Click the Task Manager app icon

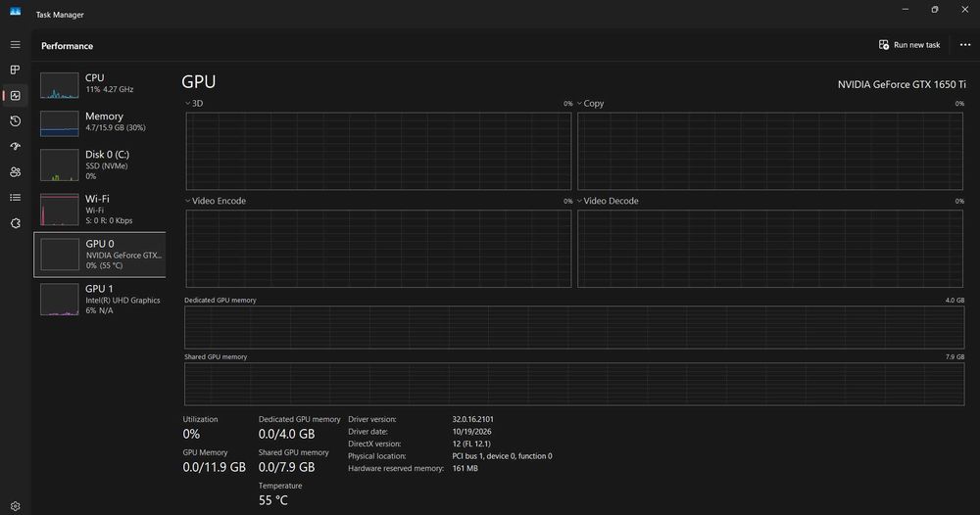15,12
